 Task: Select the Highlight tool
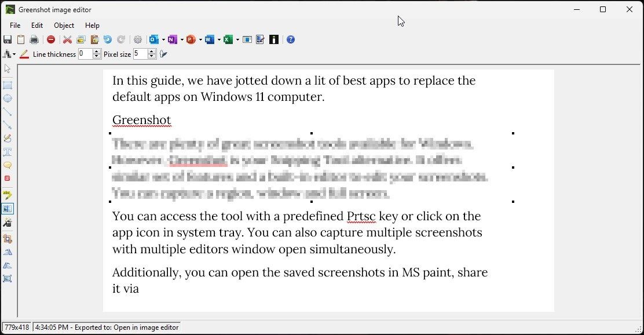8,195
